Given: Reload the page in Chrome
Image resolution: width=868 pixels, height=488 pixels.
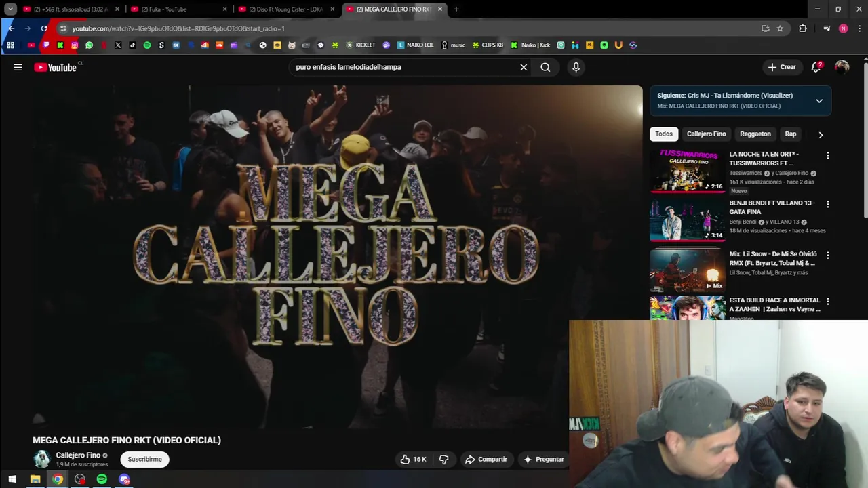Looking at the screenshot, I should [44, 28].
